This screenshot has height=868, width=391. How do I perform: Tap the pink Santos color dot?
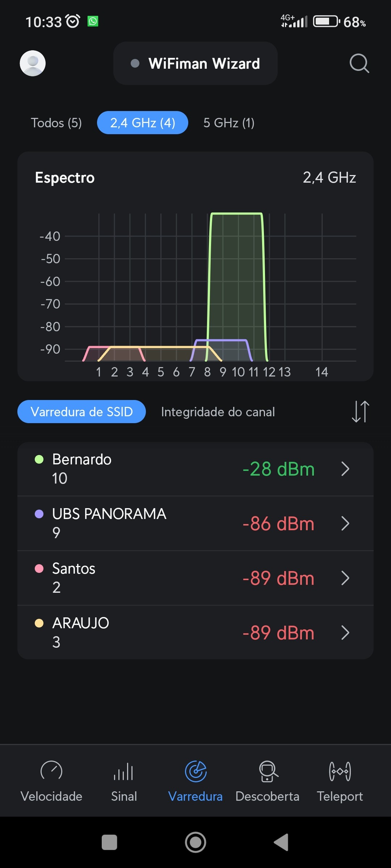coord(39,569)
